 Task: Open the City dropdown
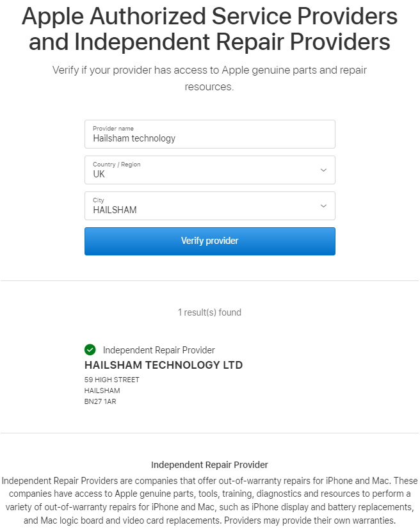[209, 206]
